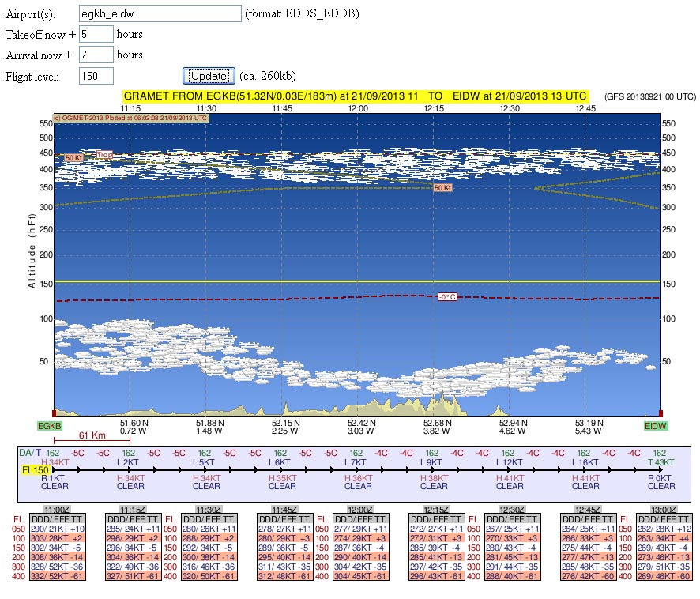Click the 13:00Z wind table header
Image resolution: width=700 pixels, height=599 pixels.
coord(664,509)
